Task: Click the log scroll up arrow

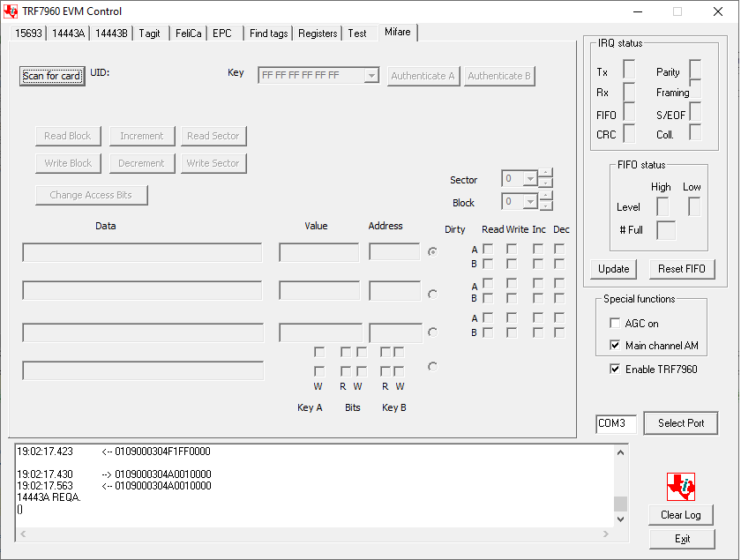Action: pos(620,452)
